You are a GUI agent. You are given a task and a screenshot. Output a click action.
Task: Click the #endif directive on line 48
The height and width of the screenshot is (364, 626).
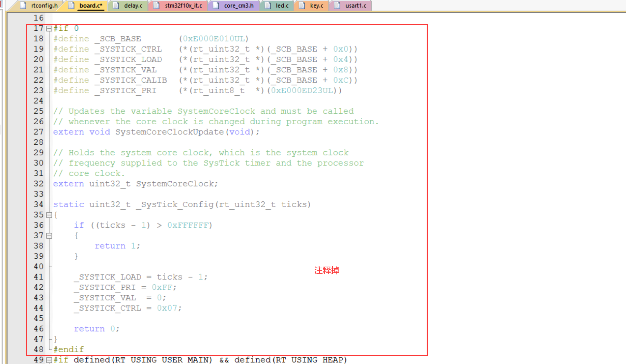(68, 349)
